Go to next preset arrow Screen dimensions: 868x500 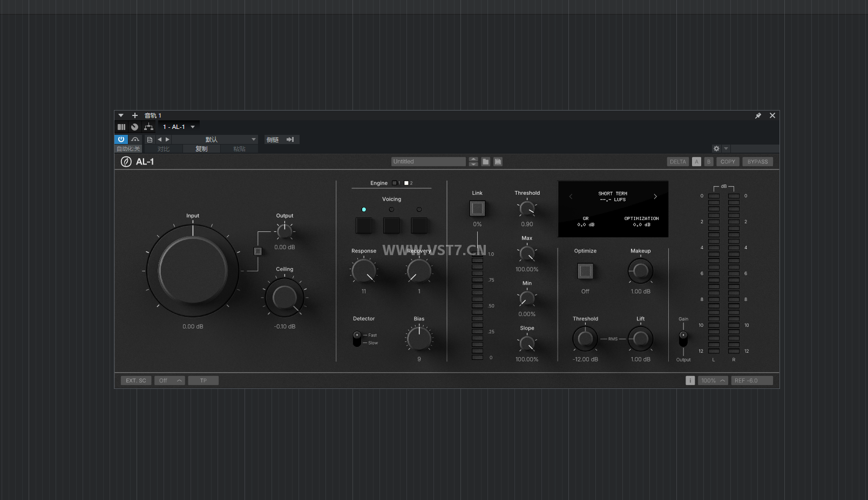[x=167, y=139]
